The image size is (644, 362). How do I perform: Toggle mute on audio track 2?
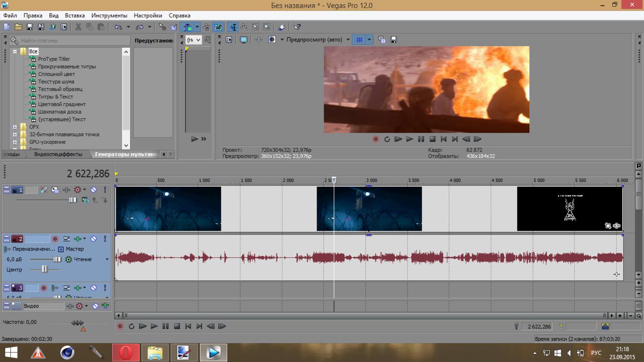coord(93,239)
